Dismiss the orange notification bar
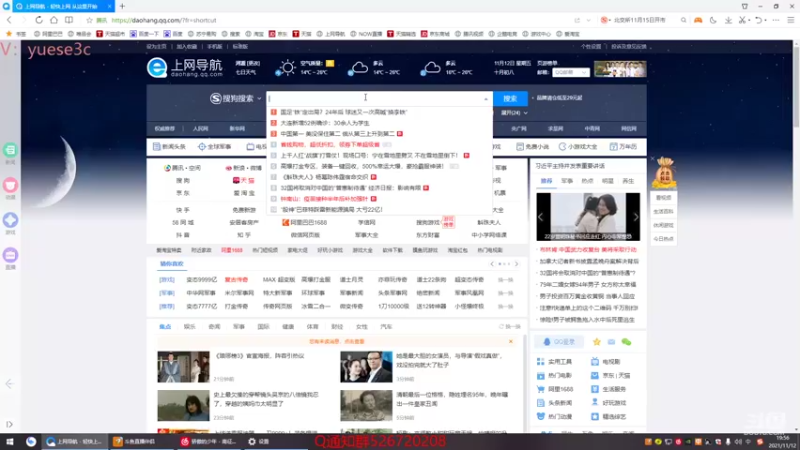Viewport: 800px width, 450px height. point(511,341)
